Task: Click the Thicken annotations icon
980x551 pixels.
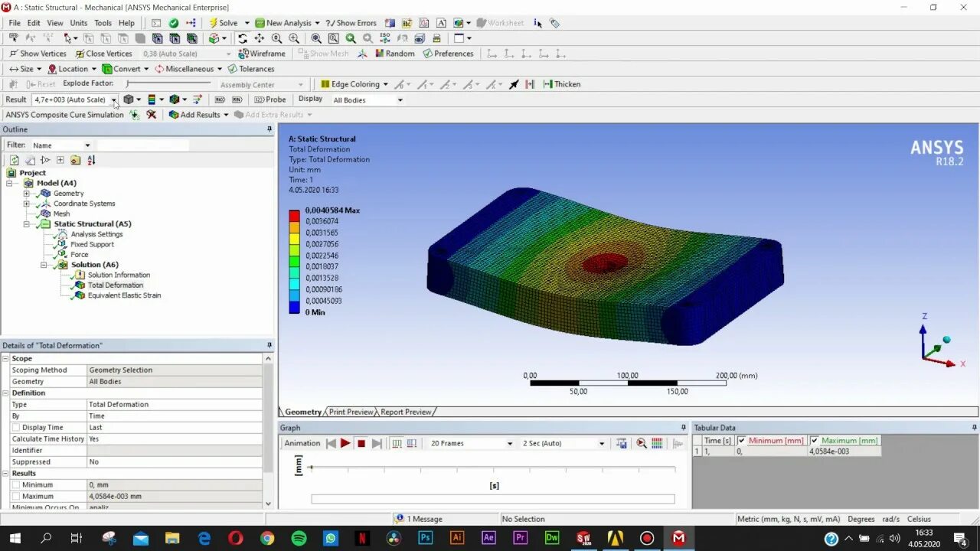Action: coord(547,84)
